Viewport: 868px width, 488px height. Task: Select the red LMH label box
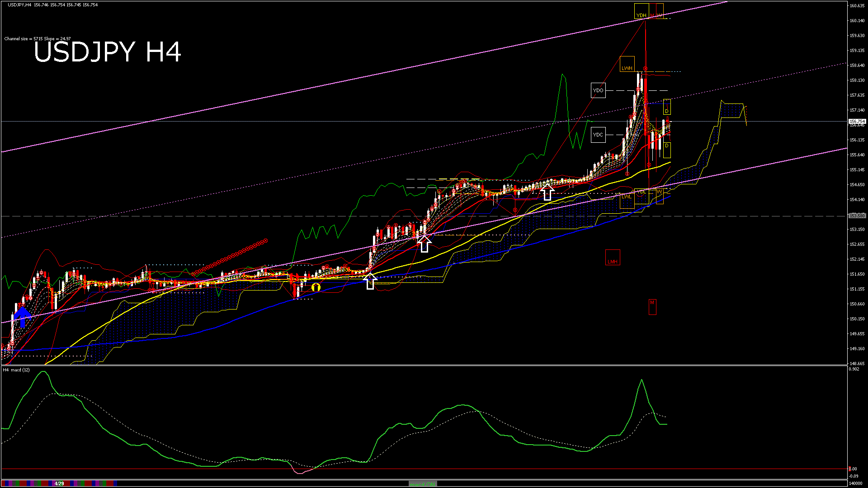(613, 258)
